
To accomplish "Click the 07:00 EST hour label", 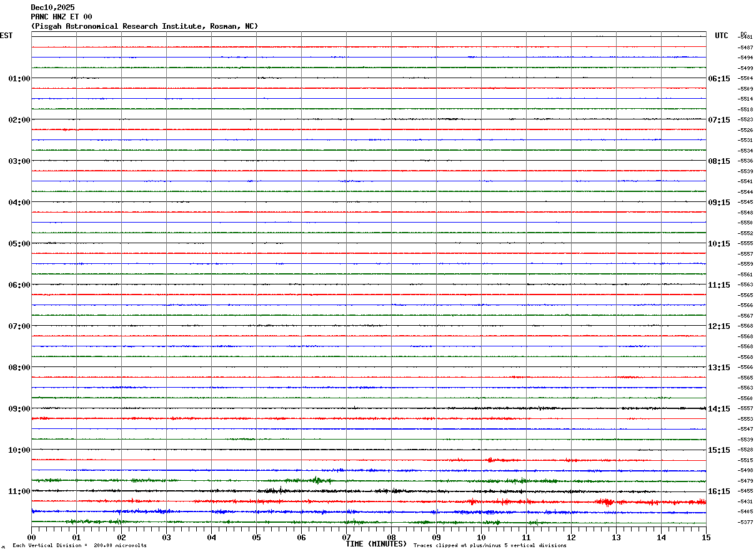I will click(x=19, y=326).
